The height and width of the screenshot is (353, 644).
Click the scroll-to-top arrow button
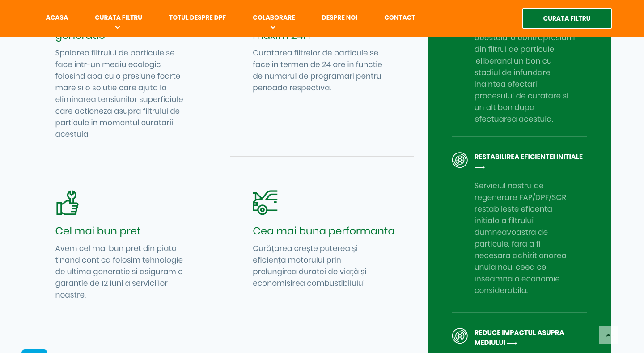tap(608, 335)
